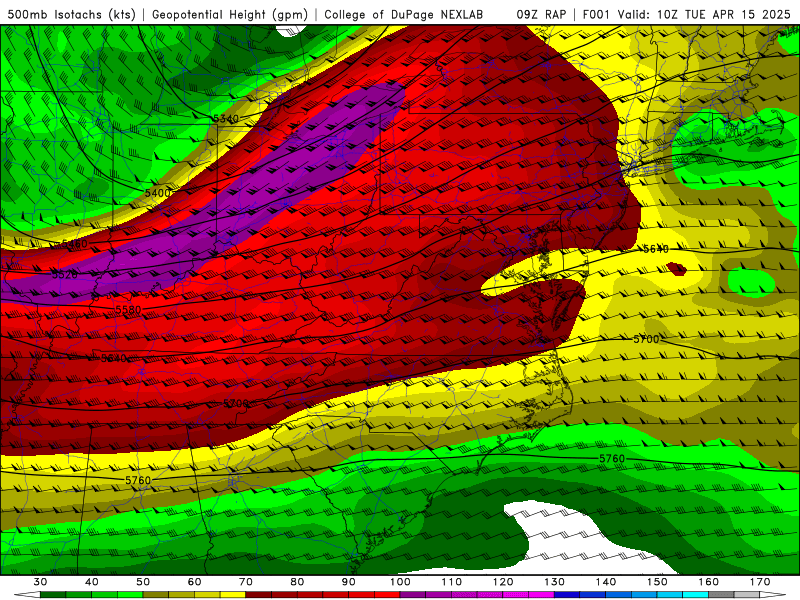Pick the dark gray swatch starting at 160
The width and height of the screenshot is (800, 600).
tap(721, 595)
